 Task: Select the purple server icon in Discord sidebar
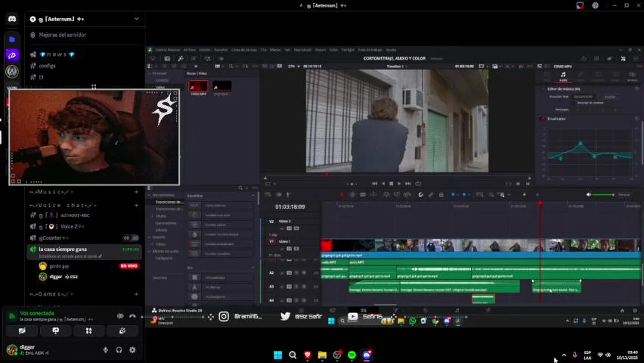12,55
